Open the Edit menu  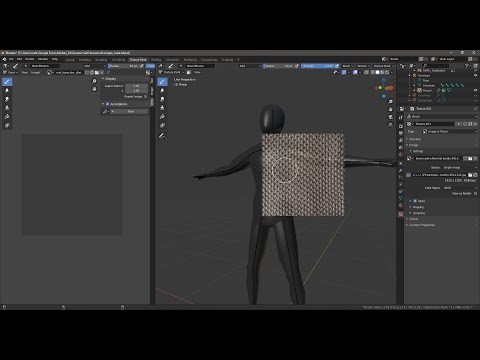[19, 59]
